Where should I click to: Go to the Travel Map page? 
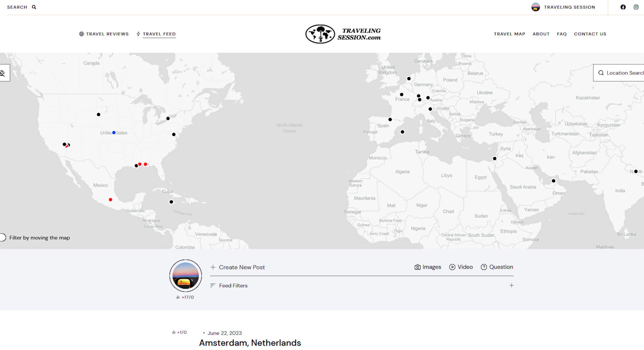pos(509,34)
